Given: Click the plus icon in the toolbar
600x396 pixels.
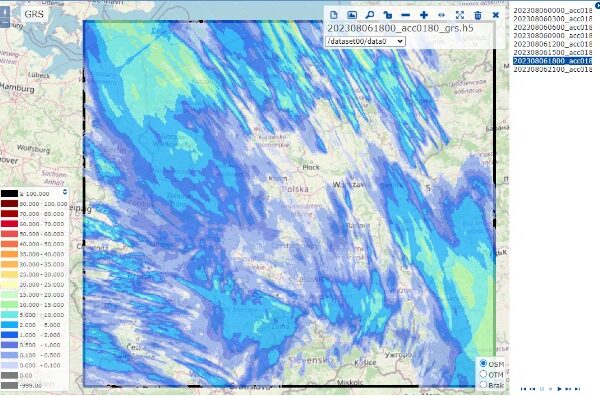Looking at the screenshot, I should [x=424, y=15].
